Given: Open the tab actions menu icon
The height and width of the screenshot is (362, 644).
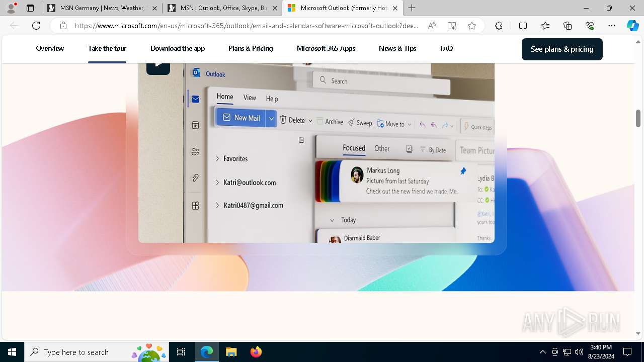Looking at the screenshot, I should click(30, 8).
